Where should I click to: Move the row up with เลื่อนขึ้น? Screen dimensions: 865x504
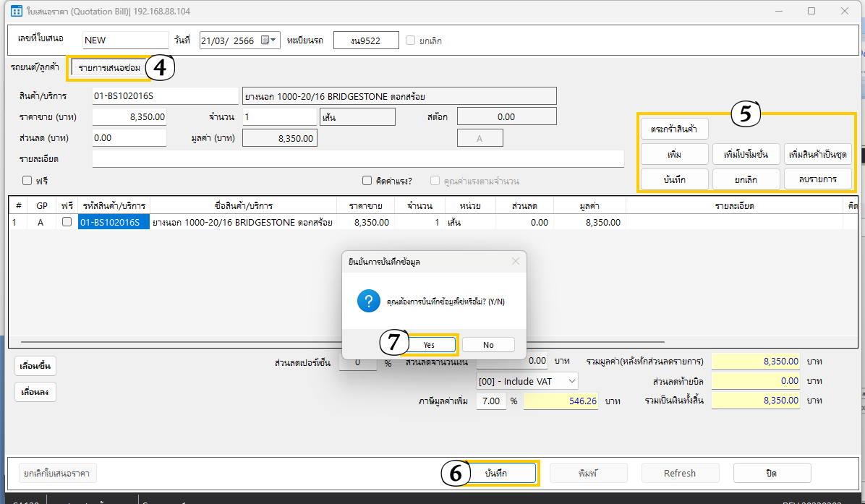(x=35, y=366)
